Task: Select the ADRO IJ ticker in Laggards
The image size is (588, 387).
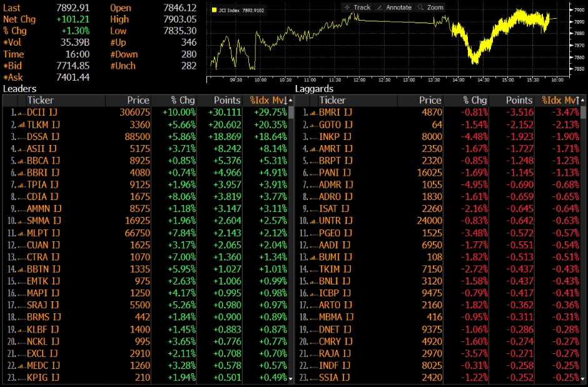Action: pos(336,197)
